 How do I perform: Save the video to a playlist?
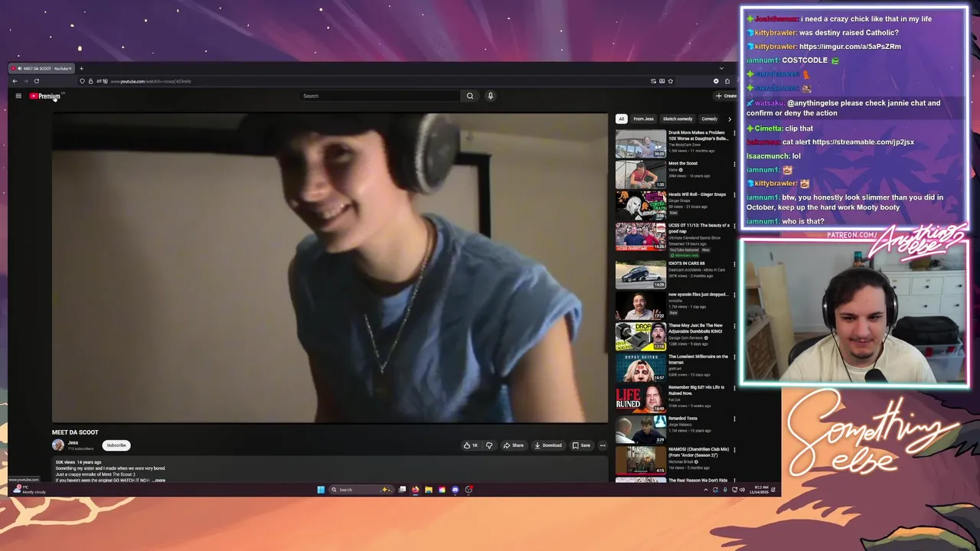pyautogui.click(x=581, y=445)
